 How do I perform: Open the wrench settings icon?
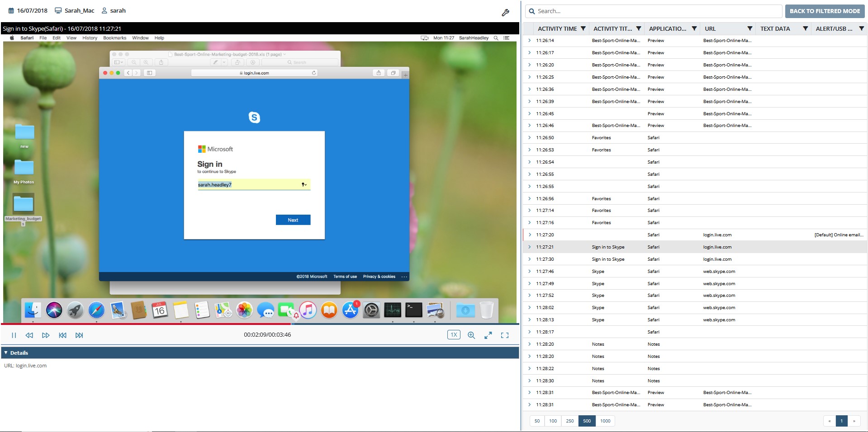coord(505,13)
